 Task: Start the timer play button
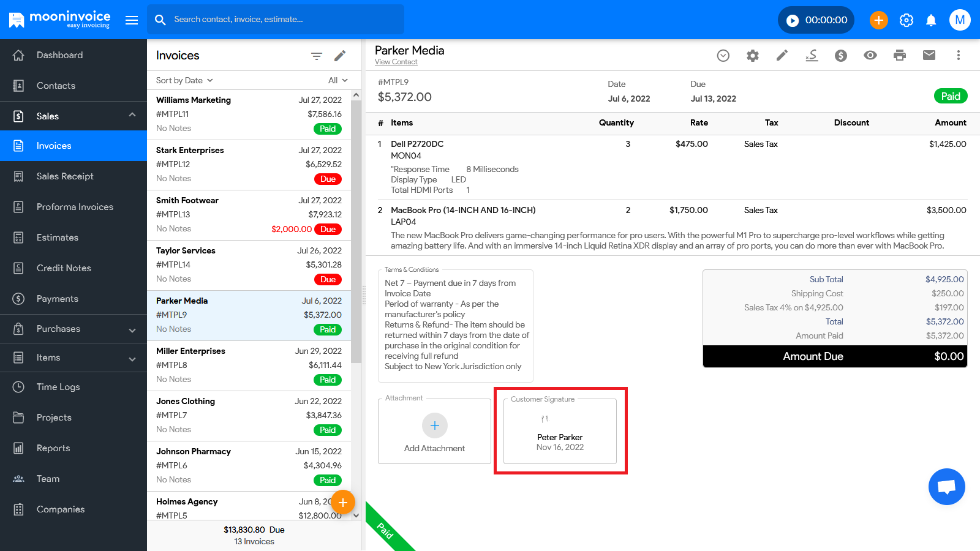793,20
